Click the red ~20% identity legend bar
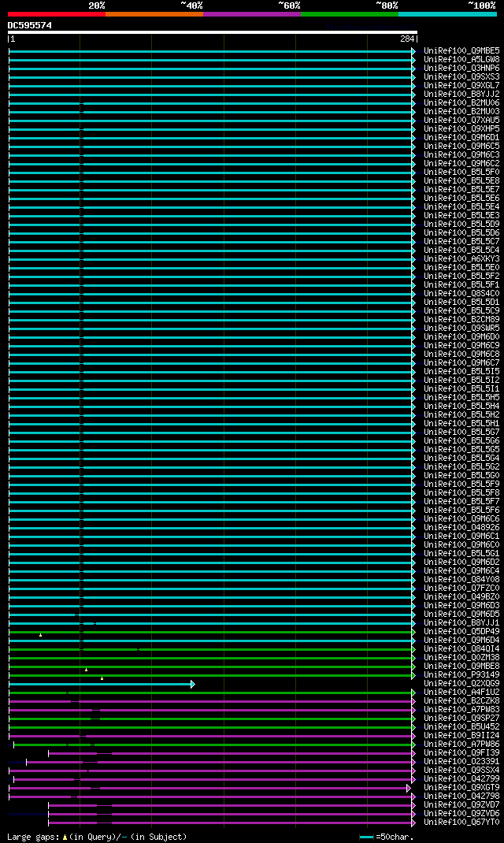This screenshot has width=504, height=843. pos(57,14)
